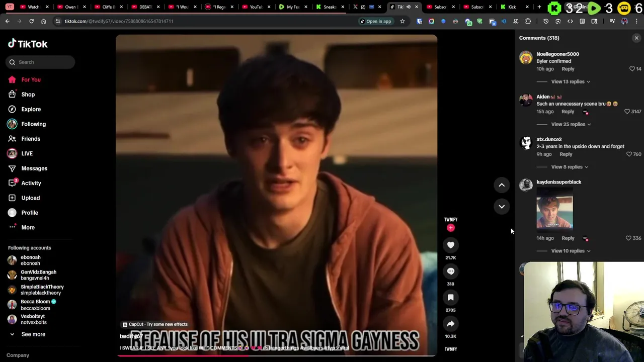This screenshot has height=362, width=644.
Task: Open Vexboltsyt following account
Action: point(33,319)
